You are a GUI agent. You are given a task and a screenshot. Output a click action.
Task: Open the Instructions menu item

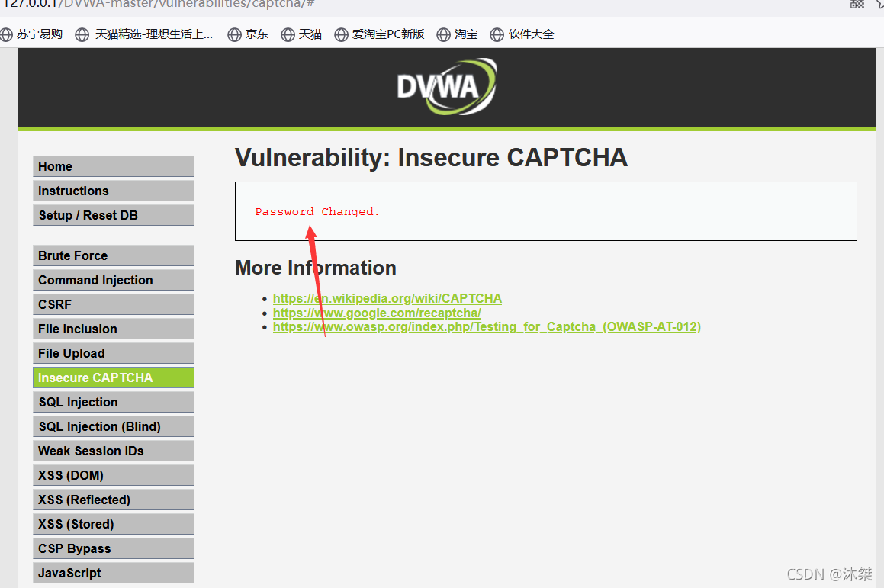click(114, 191)
